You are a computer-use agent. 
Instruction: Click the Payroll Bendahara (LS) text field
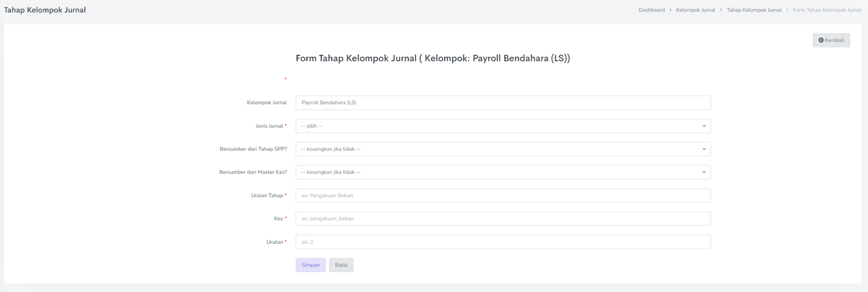502,103
